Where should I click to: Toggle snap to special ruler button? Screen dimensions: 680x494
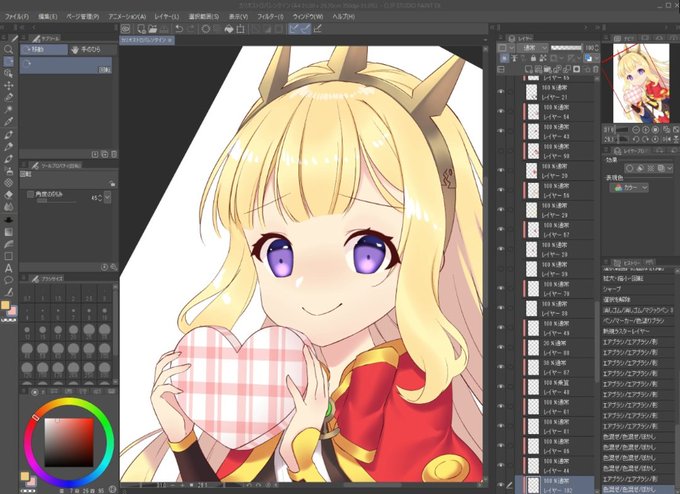(306, 29)
